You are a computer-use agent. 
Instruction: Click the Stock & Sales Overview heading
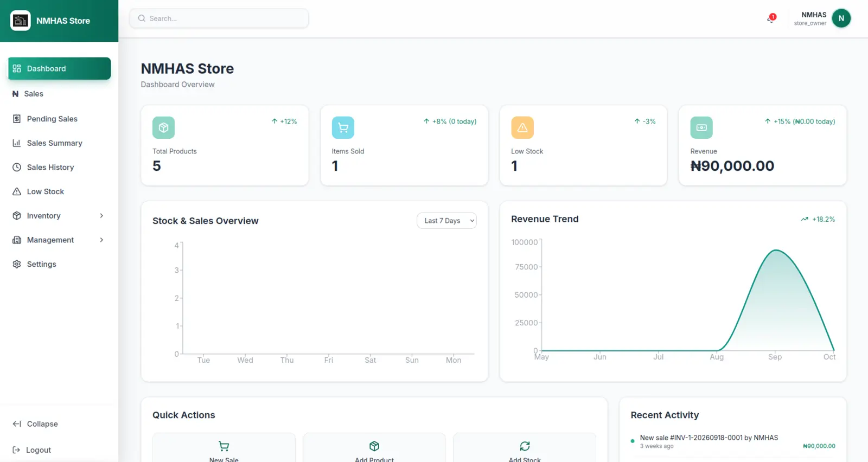point(206,221)
